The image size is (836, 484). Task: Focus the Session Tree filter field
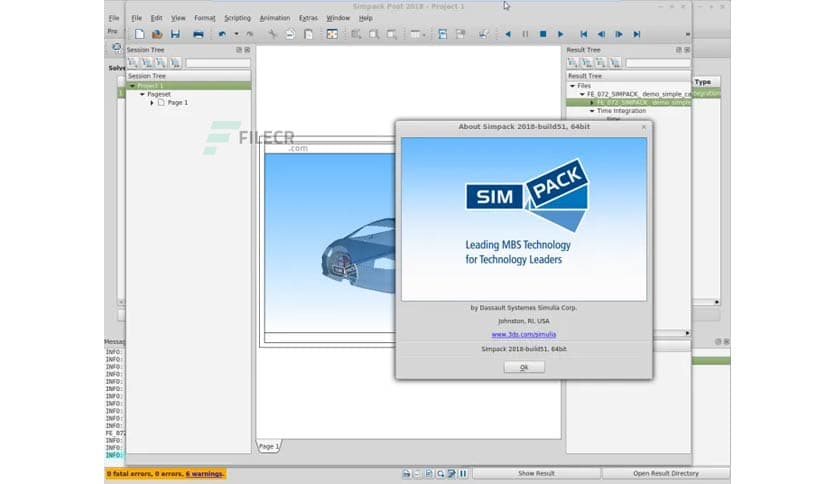(x=218, y=63)
